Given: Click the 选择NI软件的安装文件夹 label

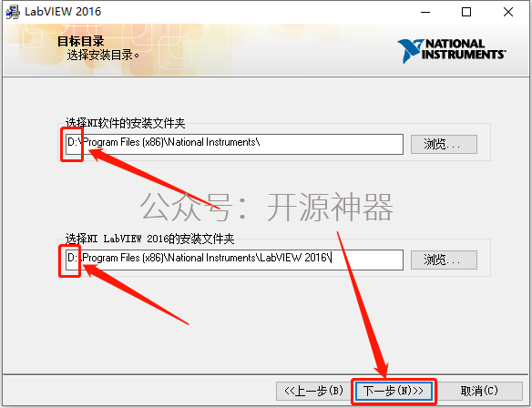Looking at the screenshot, I should point(125,123).
